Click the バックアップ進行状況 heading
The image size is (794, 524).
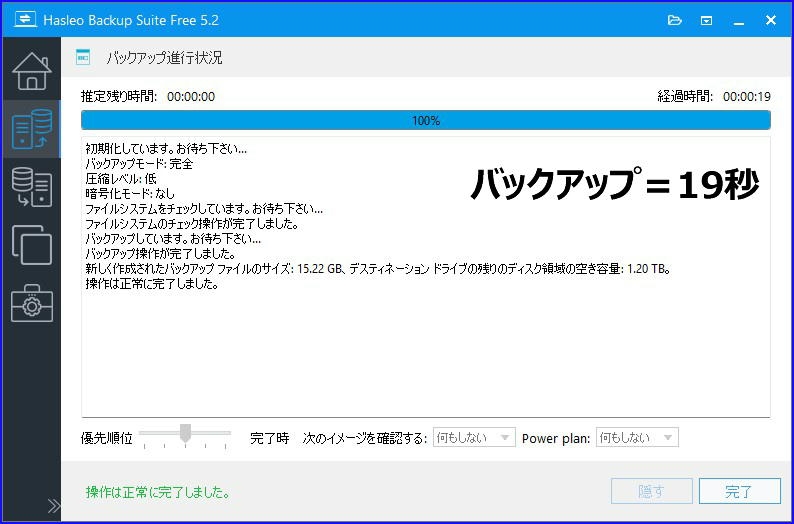[x=164, y=57]
